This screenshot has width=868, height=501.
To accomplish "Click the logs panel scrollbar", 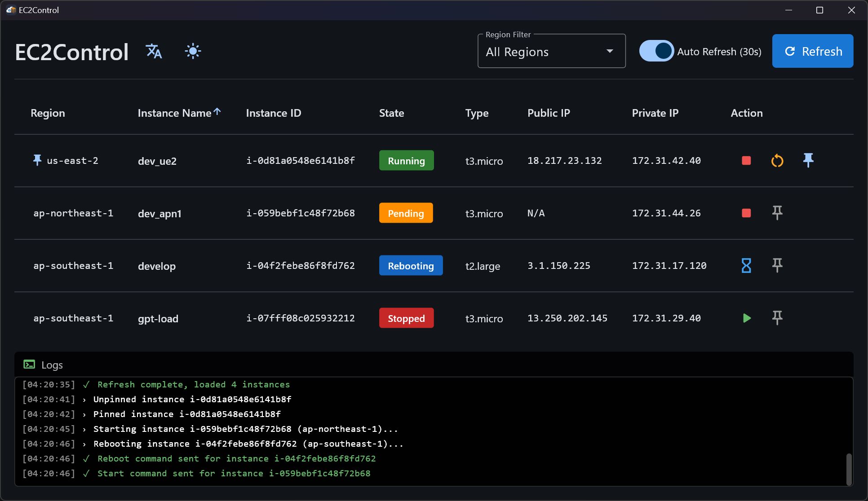I will pos(849,469).
